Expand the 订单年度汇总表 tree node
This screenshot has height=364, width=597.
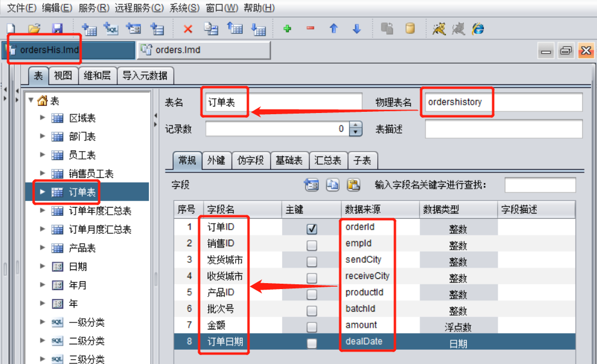click(43, 211)
